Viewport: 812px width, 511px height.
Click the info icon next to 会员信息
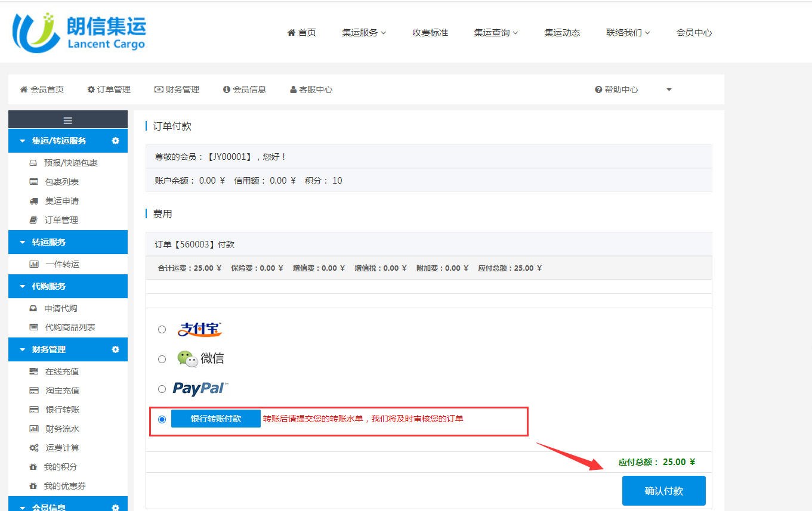[227, 89]
